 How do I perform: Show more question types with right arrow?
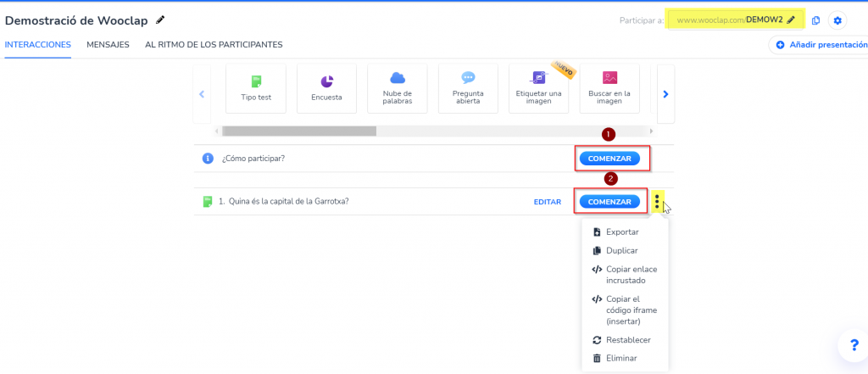[x=665, y=94]
